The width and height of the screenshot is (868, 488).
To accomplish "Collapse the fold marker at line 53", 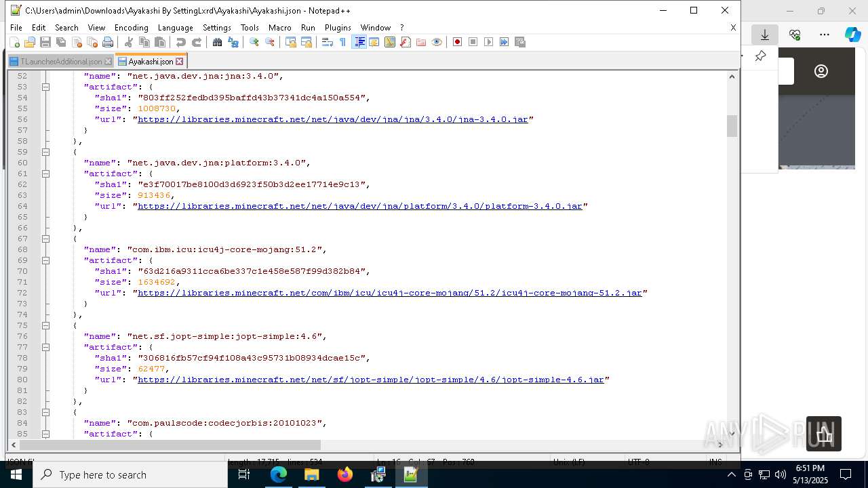I will [x=45, y=87].
